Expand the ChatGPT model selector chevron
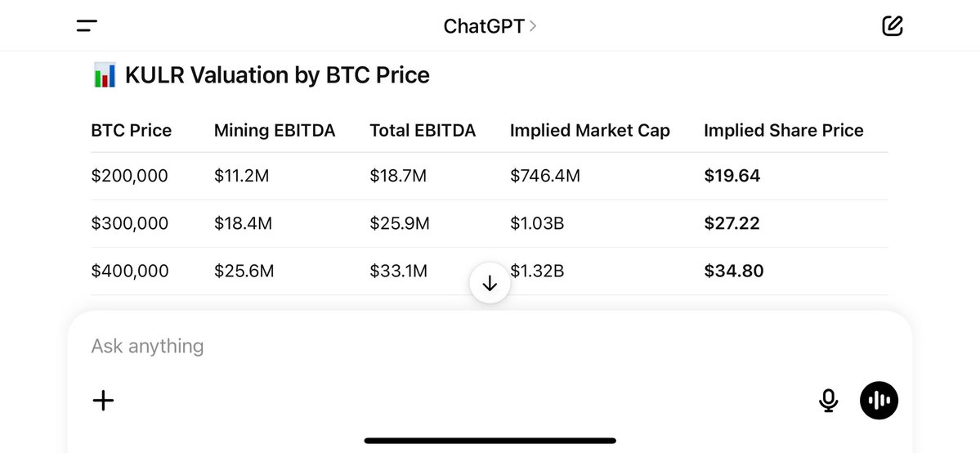Viewport: 980px width, 453px height. click(x=532, y=26)
